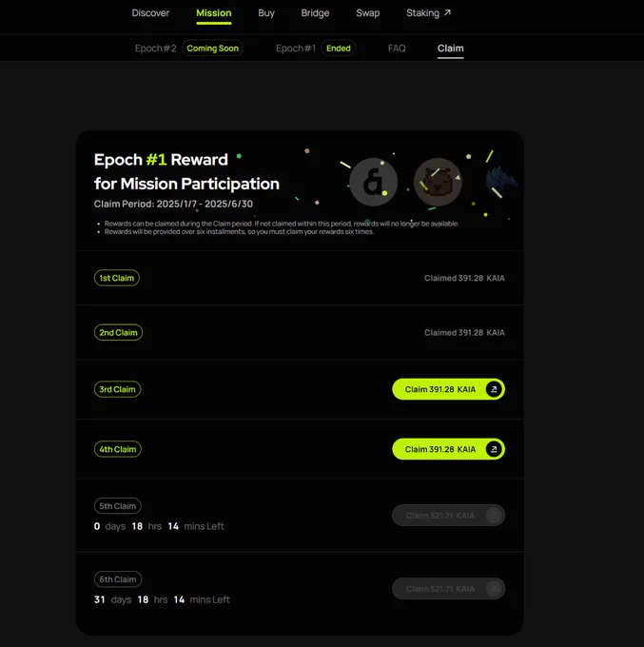
Task: Click the blue dragon icon in banner
Action: 502,182
